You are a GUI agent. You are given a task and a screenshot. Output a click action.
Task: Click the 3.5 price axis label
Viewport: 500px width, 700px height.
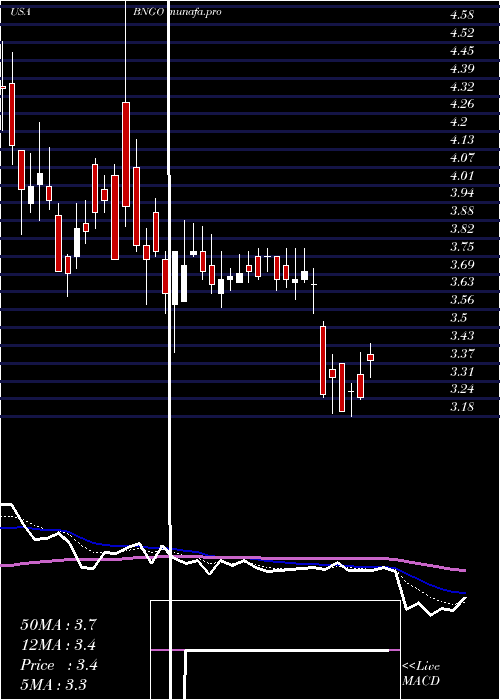click(x=458, y=317)
